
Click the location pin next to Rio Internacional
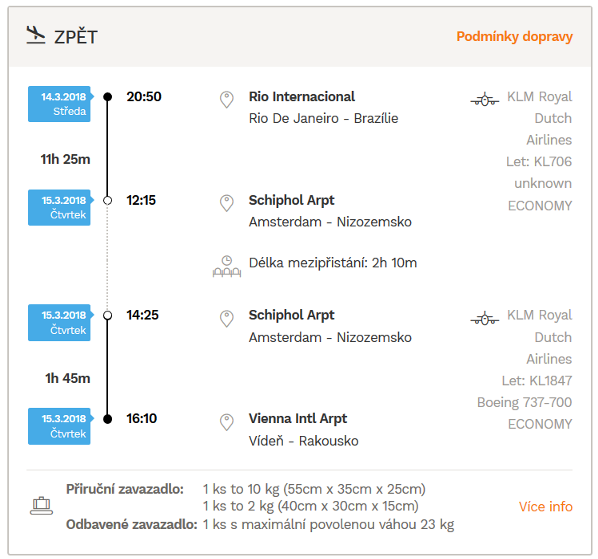(227, 100)
